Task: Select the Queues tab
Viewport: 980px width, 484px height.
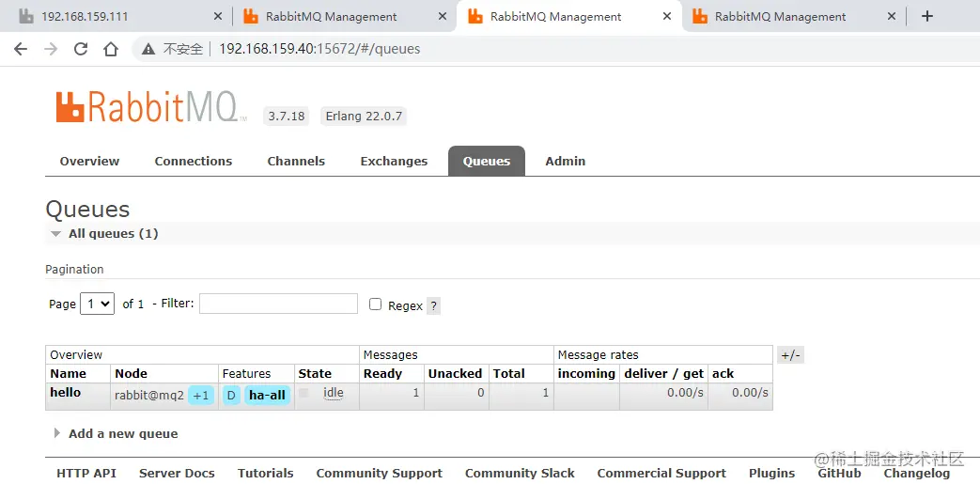Action: coord(487,162)
